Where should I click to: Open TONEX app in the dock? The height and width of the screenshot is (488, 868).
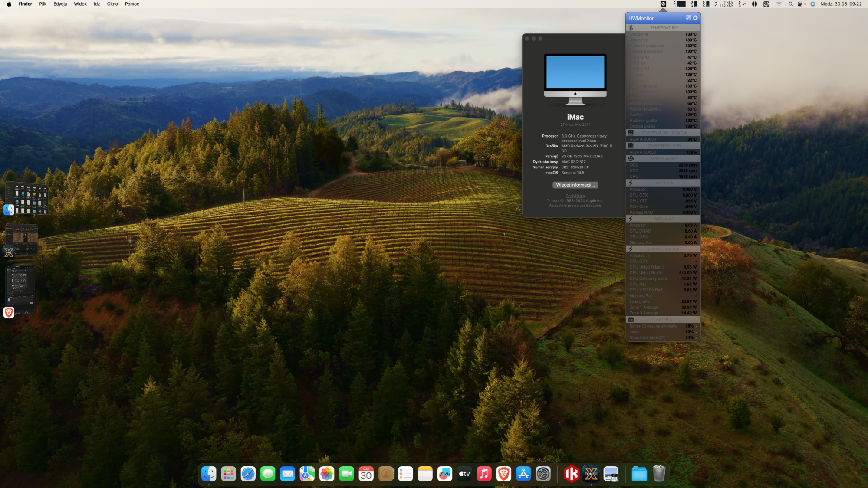(591, 474)
